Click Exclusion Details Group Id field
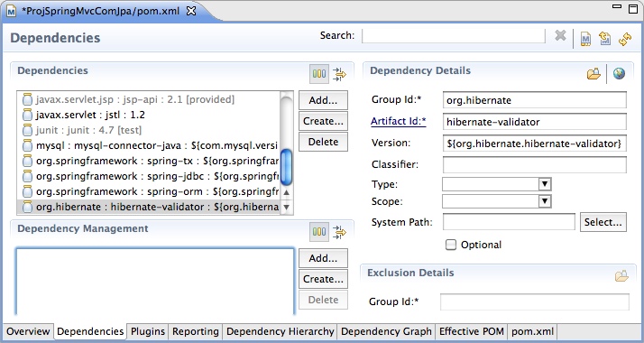Viewport: 644px width, 343px height. coord(534,301)
